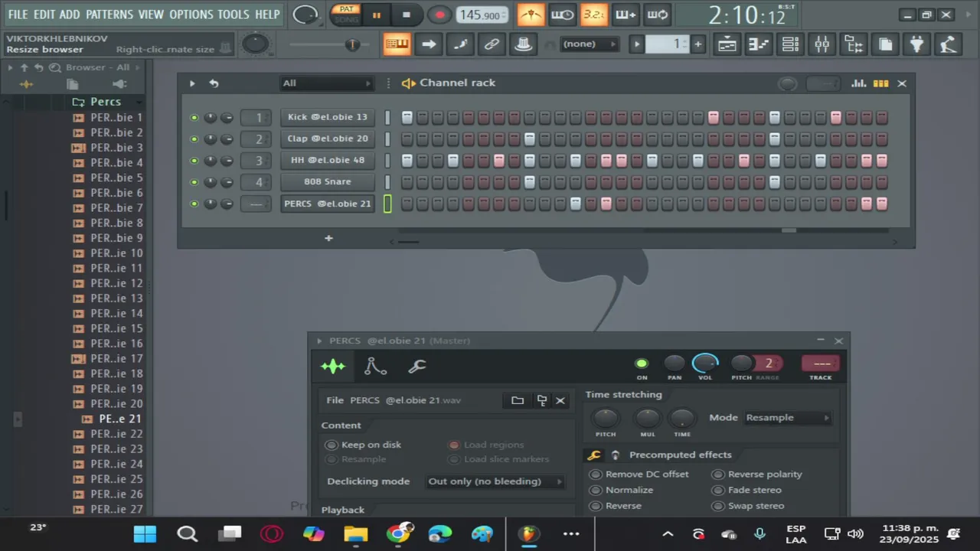Toggle the browser view icon in toolbar
This screenshot has height=551, width=980.
[854, 44]
